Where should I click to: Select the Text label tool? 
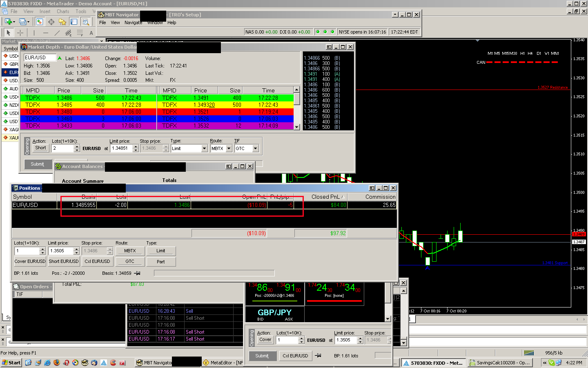coord(91,33)
